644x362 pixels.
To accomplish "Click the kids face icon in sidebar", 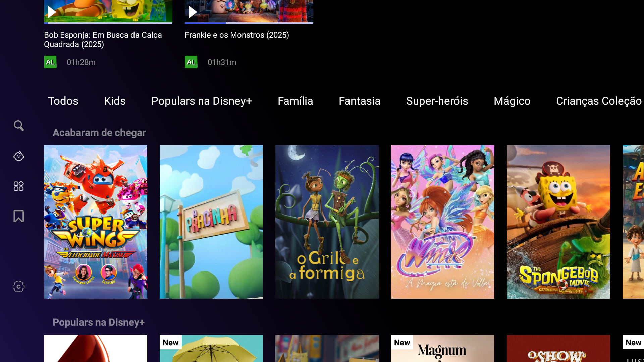I will [19, 156].
